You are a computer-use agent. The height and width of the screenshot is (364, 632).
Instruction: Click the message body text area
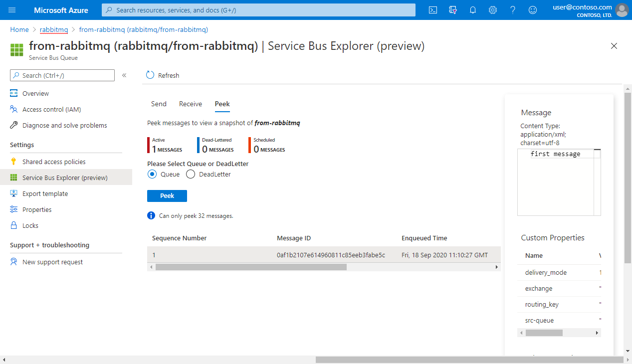(559, 182)
